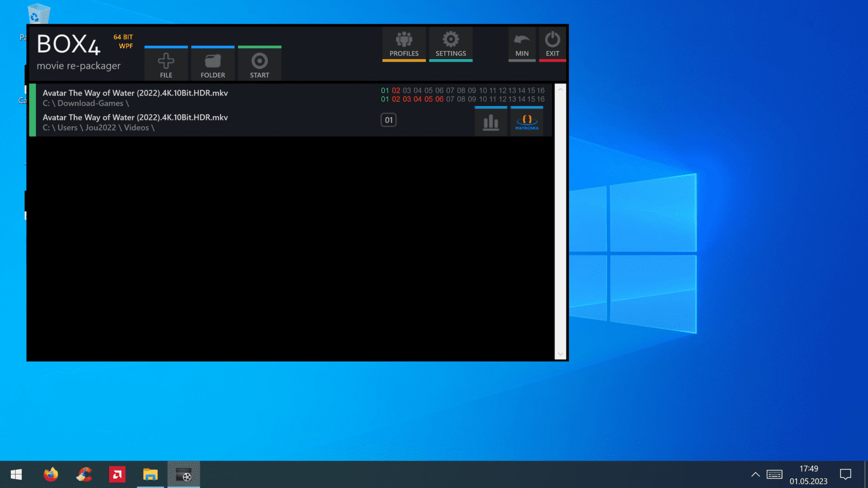868x488 pixels.
Task: Add a file with the FILE button
Action: [x=166, y=64]
